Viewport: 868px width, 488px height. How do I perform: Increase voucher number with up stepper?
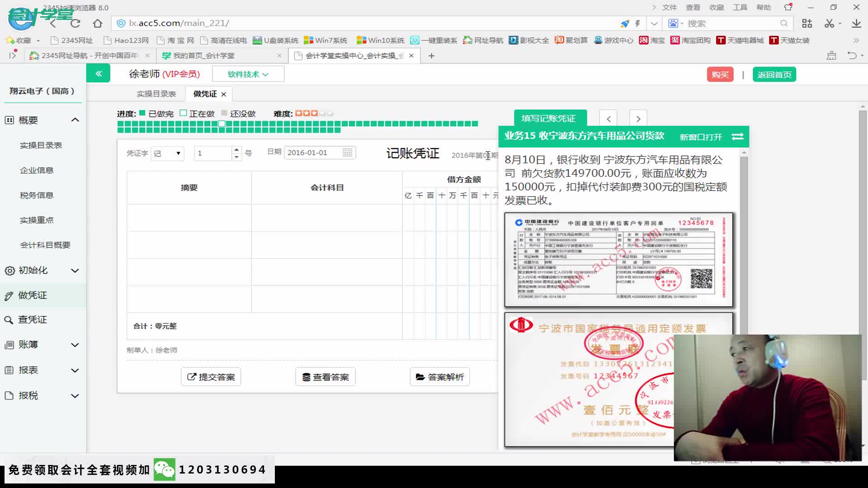click(236, 150)
